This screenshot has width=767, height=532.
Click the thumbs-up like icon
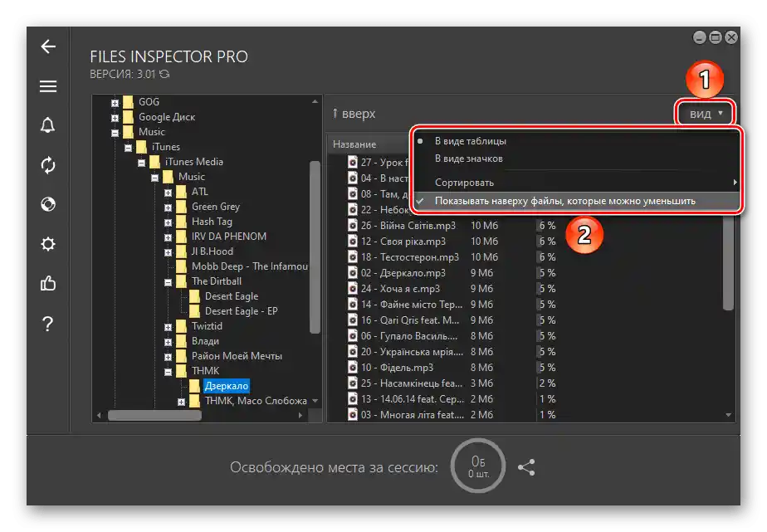point(48,283)
